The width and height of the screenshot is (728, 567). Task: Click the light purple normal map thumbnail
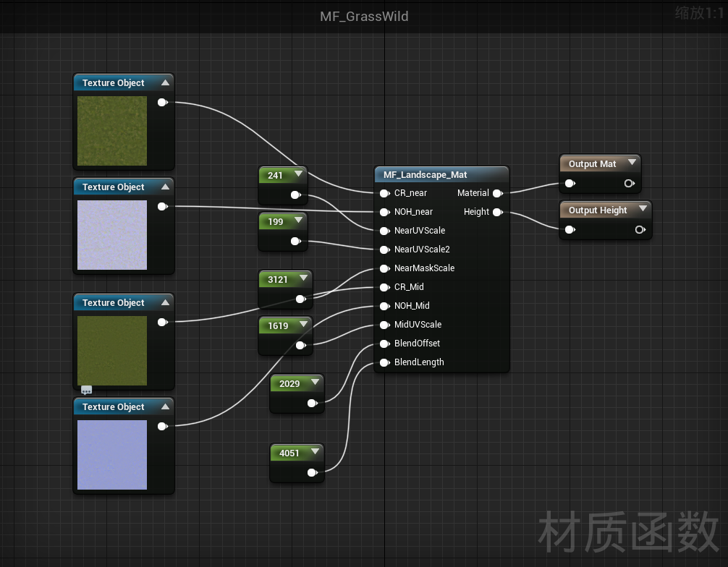pyautogui.click(x=112, y=235)
